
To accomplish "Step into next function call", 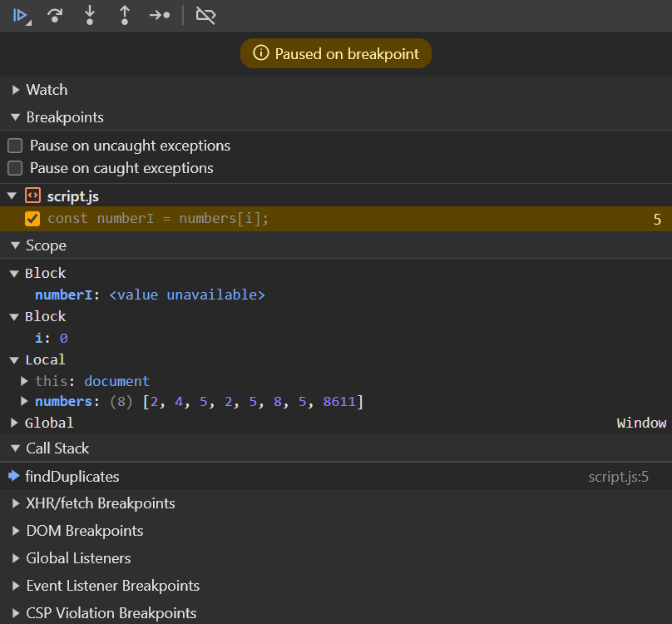I will (90, 15).
